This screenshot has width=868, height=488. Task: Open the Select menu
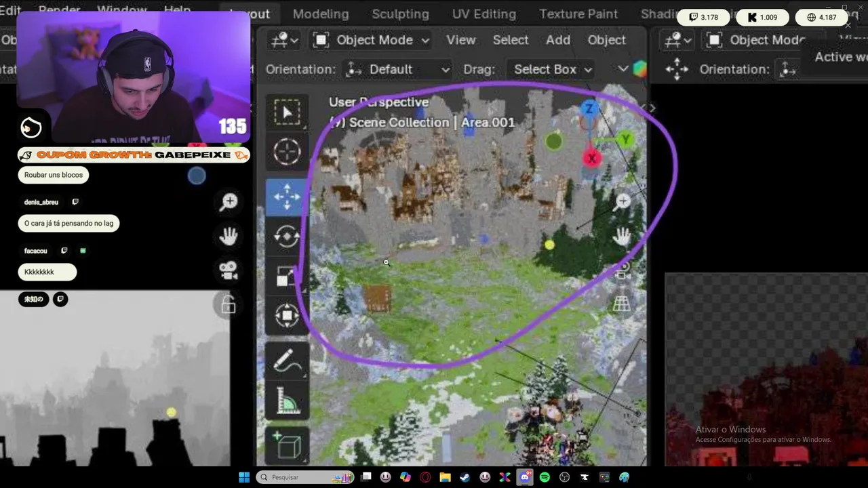[x=511, y=40]
